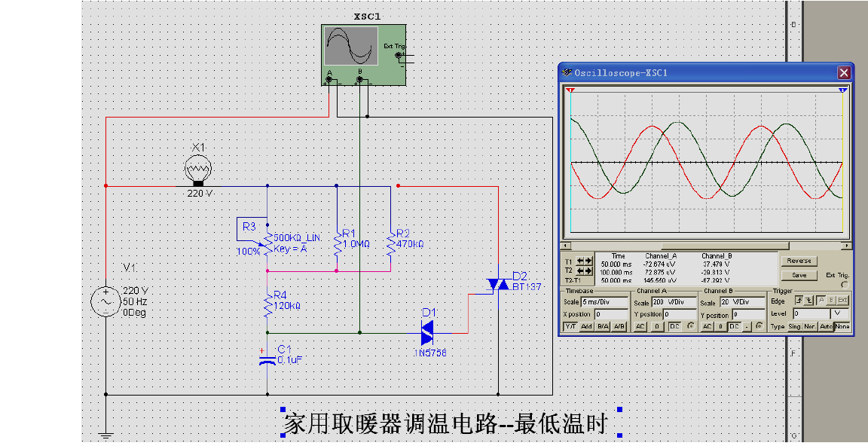Select falling edge trigger icon
The image size is (868, 446).
[808, 300]
